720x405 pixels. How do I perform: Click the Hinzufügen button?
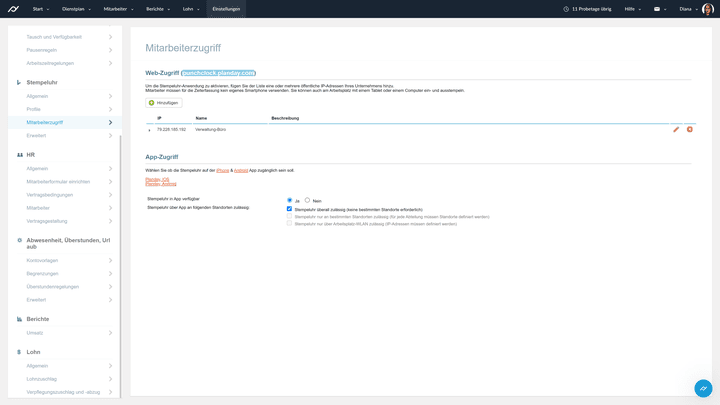tap(164, 102)
